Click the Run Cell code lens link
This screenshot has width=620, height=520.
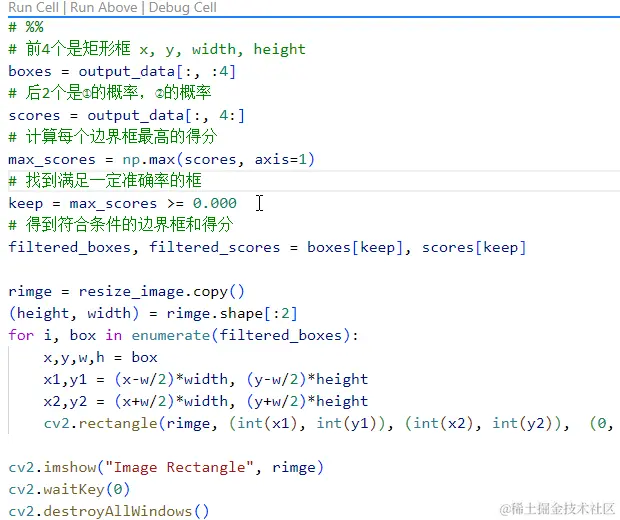point(33,7)
